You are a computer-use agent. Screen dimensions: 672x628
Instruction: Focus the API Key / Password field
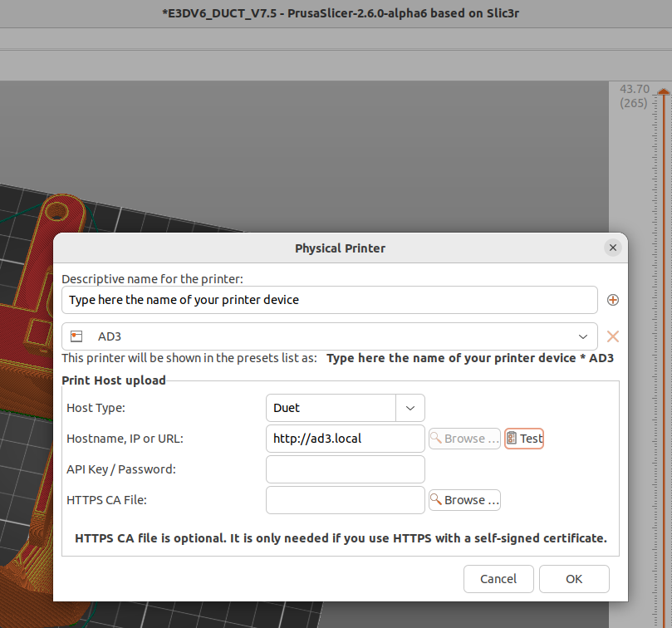pos(345,469)
